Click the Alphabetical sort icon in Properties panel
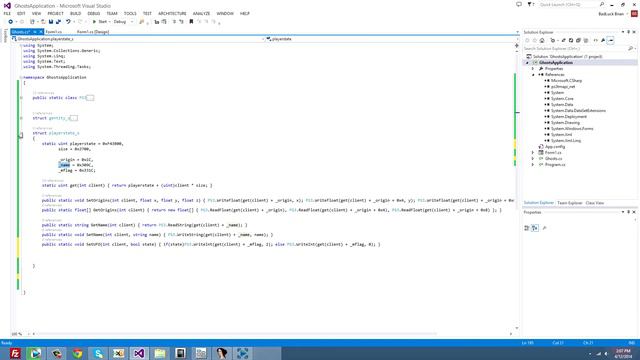 click(x=535, y=228)
